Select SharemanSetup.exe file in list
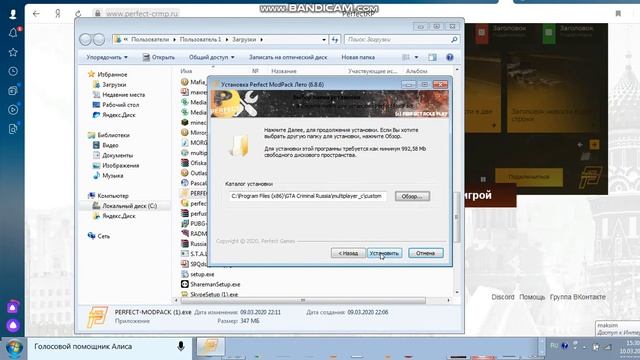Viewport: 640px width, 360px height. tap(211, 284)
